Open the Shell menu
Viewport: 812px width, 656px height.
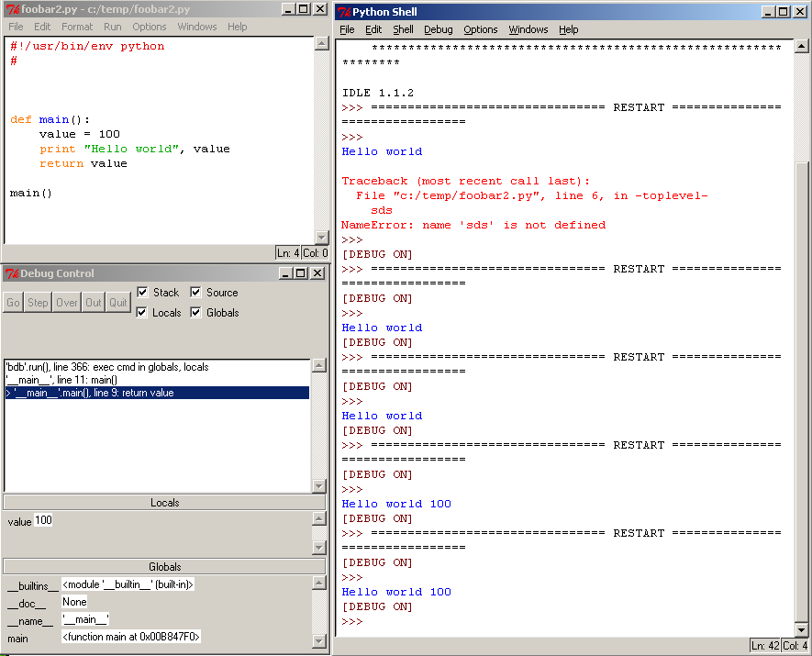click(x=403, y=29)
